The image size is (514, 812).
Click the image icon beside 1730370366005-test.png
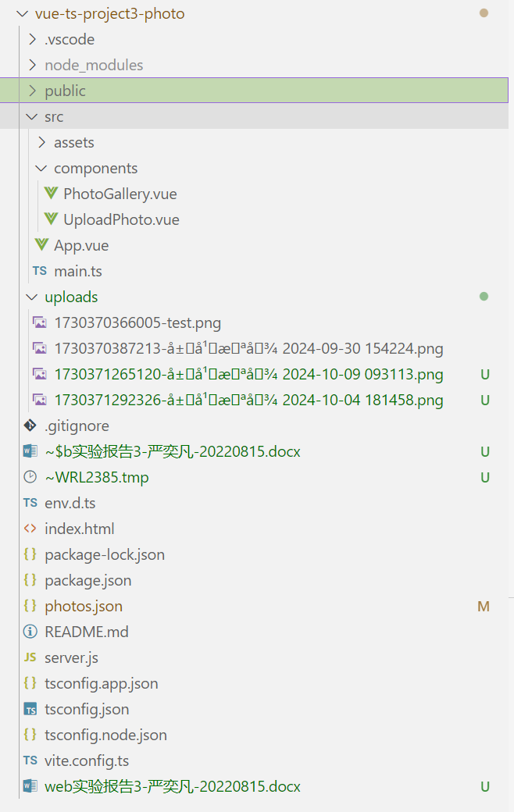coord(39,322)
